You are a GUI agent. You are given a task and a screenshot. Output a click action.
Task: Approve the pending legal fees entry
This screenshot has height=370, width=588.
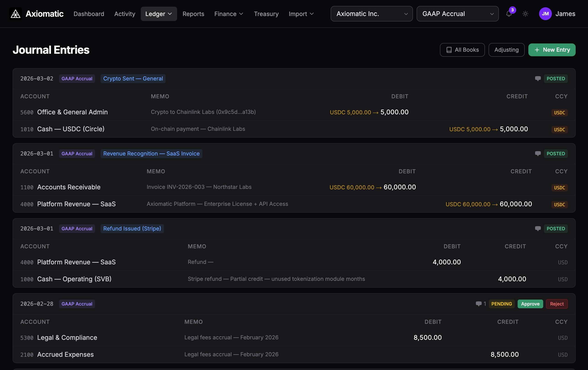(x=530, y=304)
